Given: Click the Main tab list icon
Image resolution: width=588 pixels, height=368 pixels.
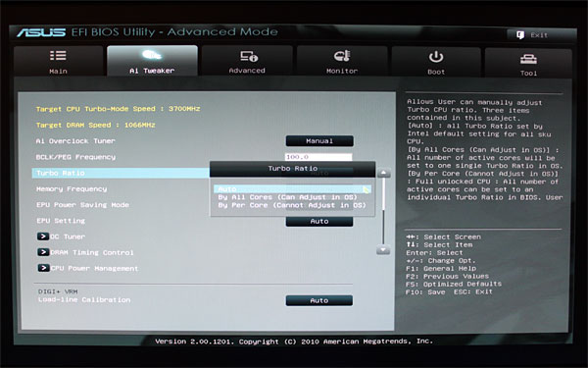Looking at the screenshot, I should (x=58, y=56).
